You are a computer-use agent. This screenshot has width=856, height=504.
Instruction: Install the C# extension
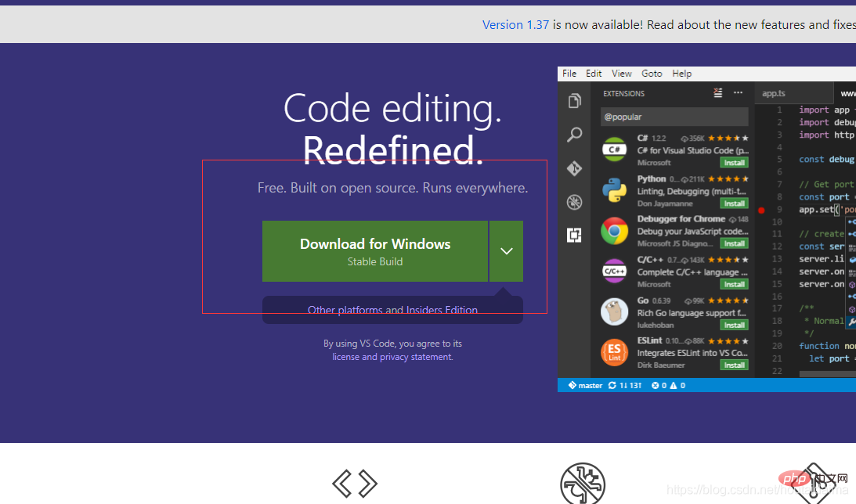(734, 163)
